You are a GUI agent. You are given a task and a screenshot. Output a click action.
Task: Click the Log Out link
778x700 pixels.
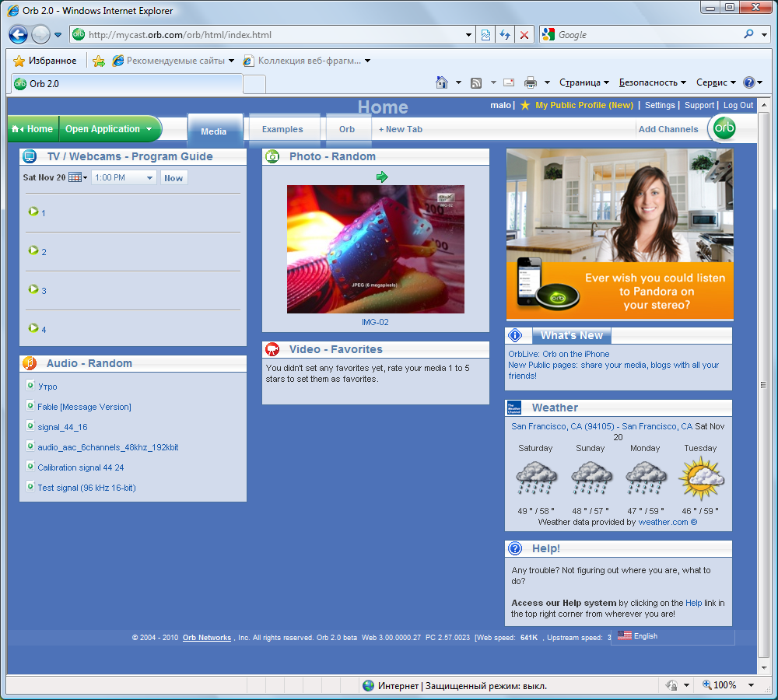tap(738, 105)
